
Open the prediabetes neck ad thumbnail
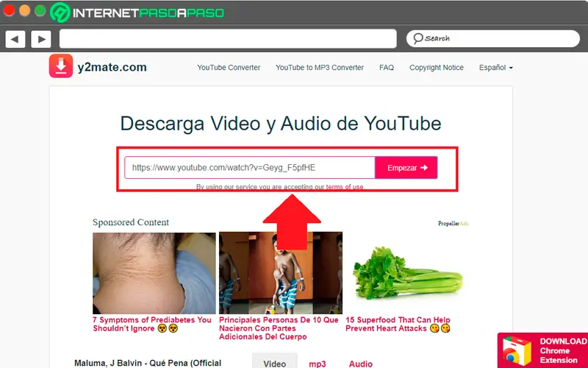pos(154,273)
